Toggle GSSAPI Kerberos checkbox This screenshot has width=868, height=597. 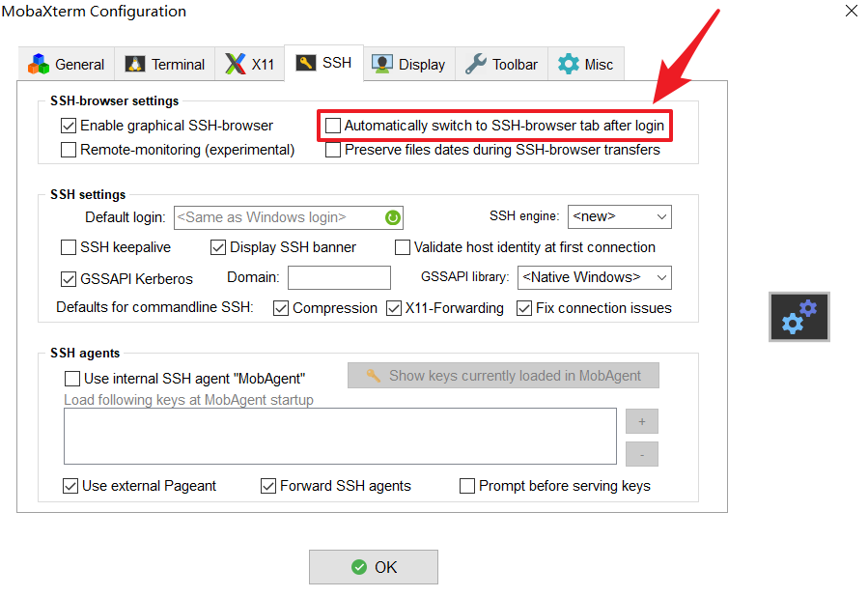point(69,278)
